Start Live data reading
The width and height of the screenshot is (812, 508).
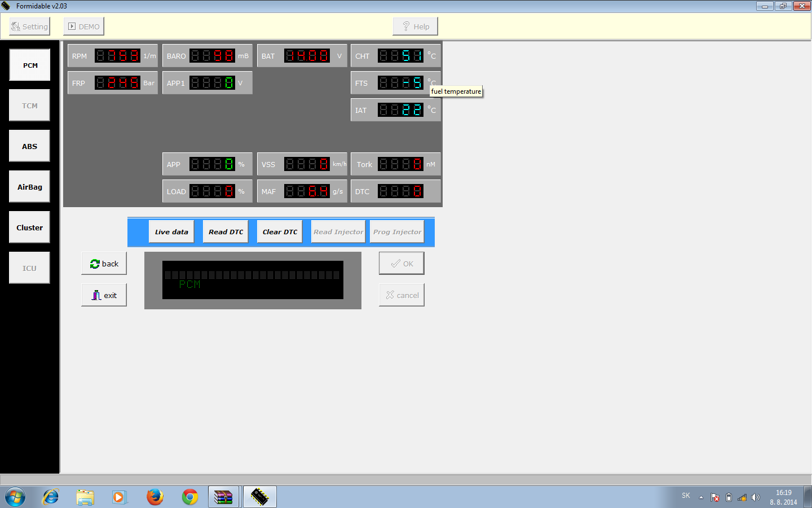(171, 232)
